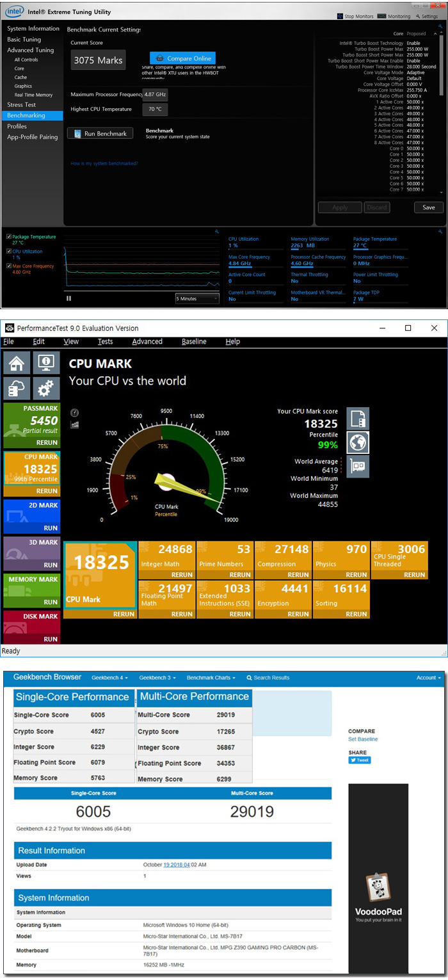The image size is (448, 980).
Task: Click the small gauge view icon
Action: (x=75, y=413)
